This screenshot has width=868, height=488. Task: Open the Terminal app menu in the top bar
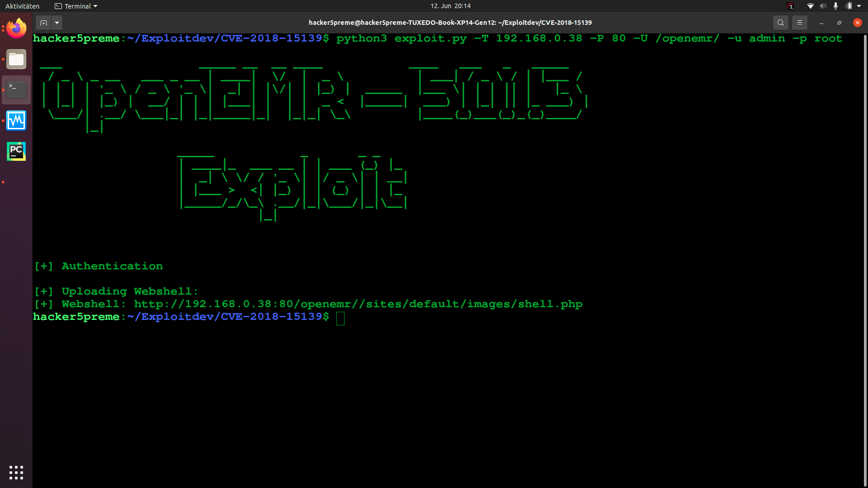point(76,6)
